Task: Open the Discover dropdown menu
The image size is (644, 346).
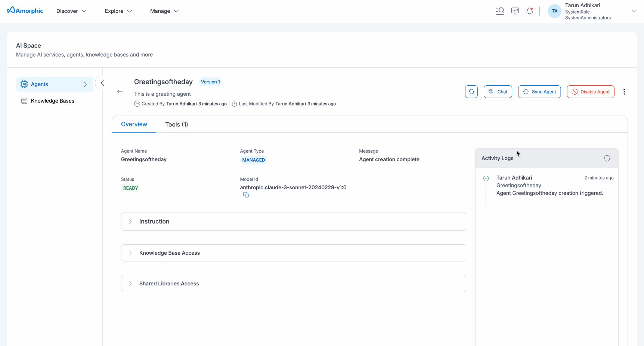Action: point(71,11)
